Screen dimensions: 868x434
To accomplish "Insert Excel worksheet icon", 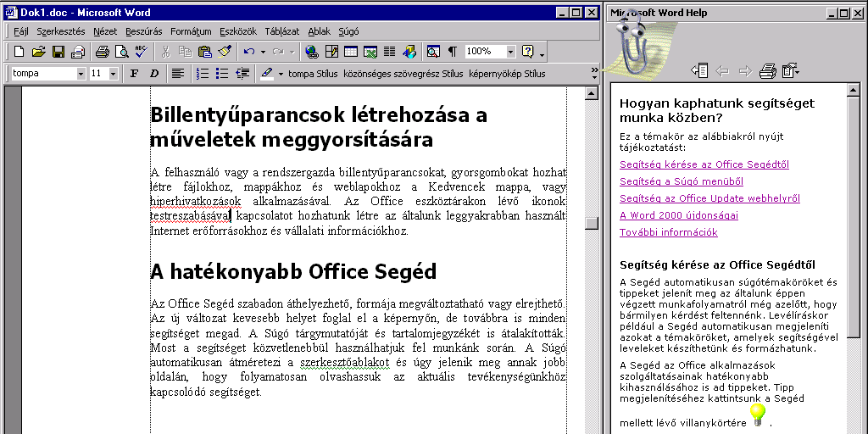I will click(x=370, y=52).
